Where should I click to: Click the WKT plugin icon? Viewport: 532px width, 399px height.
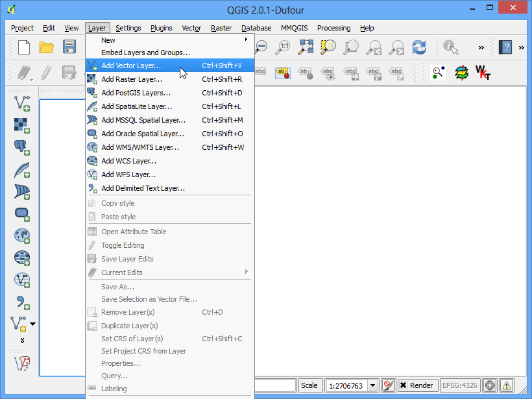[x=483, y=73]
